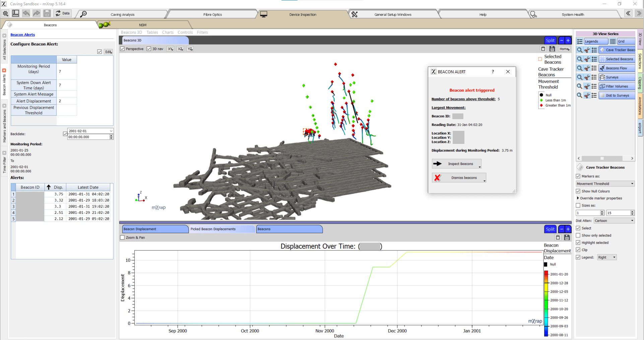Enable Show Null Colours

pos(578,191)
